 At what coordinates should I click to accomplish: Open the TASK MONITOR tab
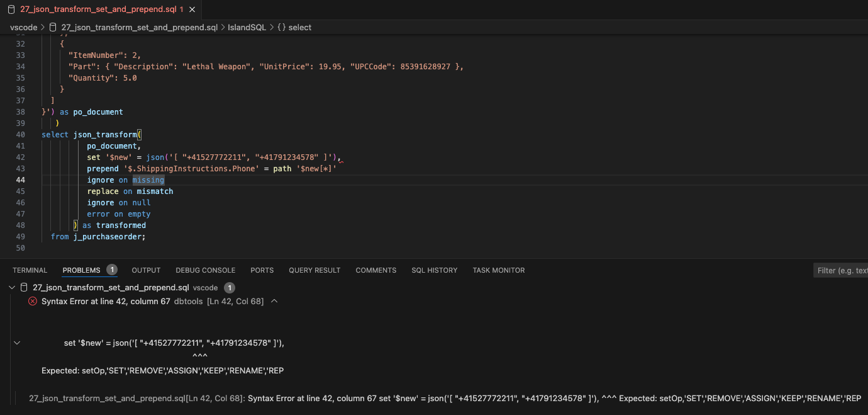[x=498, y=270]
